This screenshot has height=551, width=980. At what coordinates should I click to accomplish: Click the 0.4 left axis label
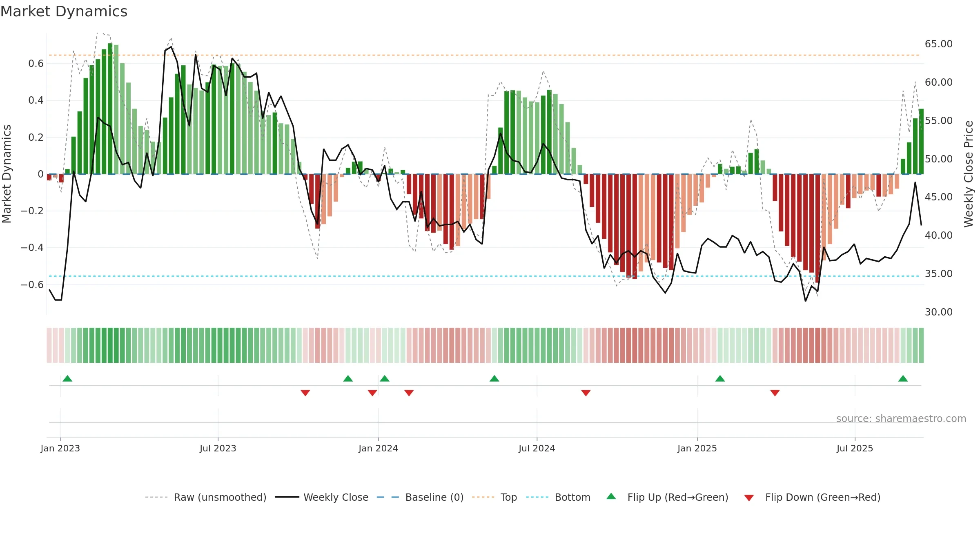click(36, 100)
